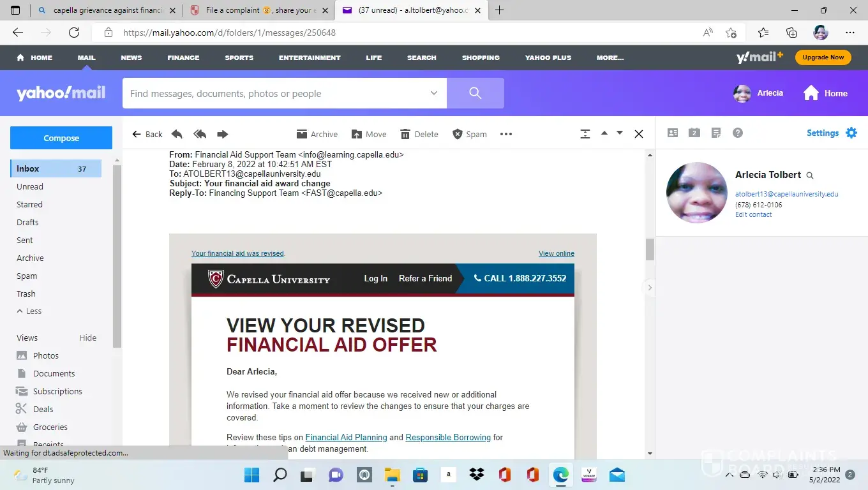Search emails from Arlecia Tolbert via the magnifier
This screenshot has width=868, height=490.
[x=810, y=175]
